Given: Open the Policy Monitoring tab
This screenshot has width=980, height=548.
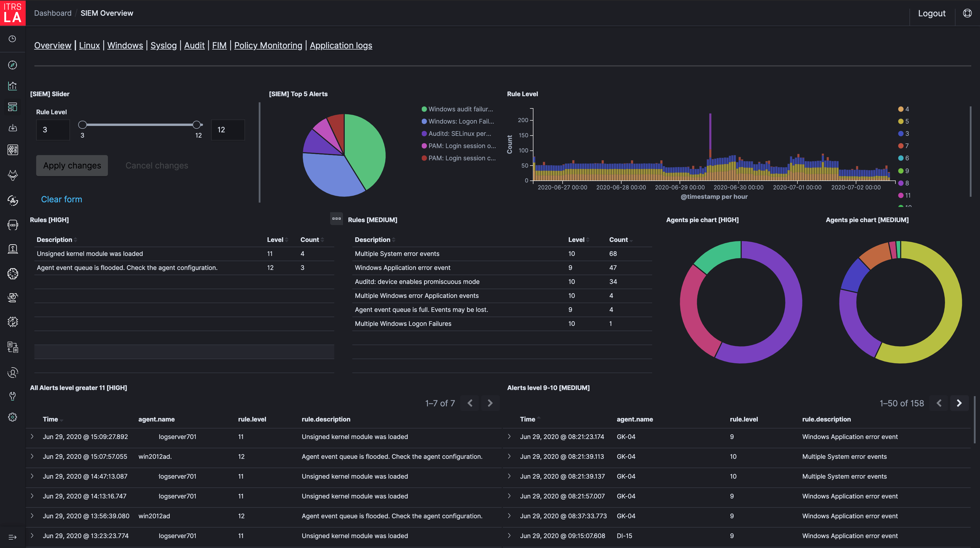Looking at the screenshot, I should click(x=268, y=45).
